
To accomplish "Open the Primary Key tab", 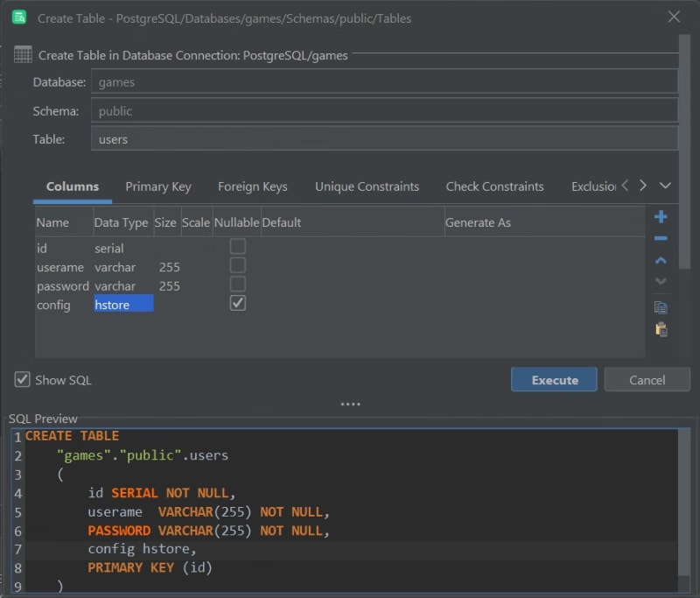I will point(158,186).
